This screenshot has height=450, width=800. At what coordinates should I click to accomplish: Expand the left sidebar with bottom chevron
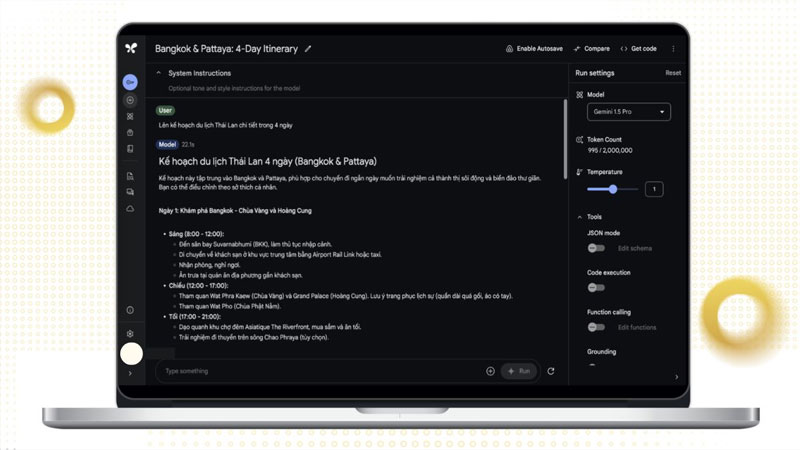point(131,374)
